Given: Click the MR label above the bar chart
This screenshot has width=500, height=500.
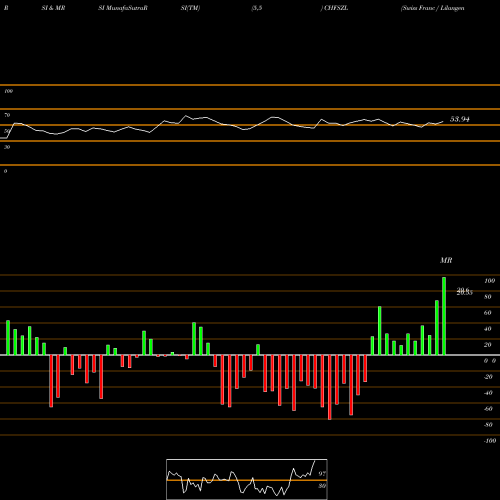Looking at the screenshot, I should click(x=446, y=260).
